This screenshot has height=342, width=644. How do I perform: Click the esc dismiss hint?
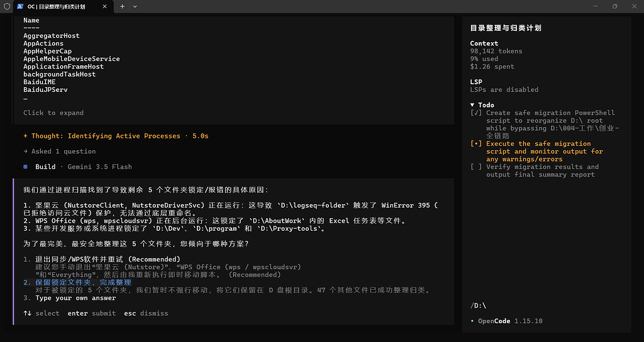coord(146,313)
